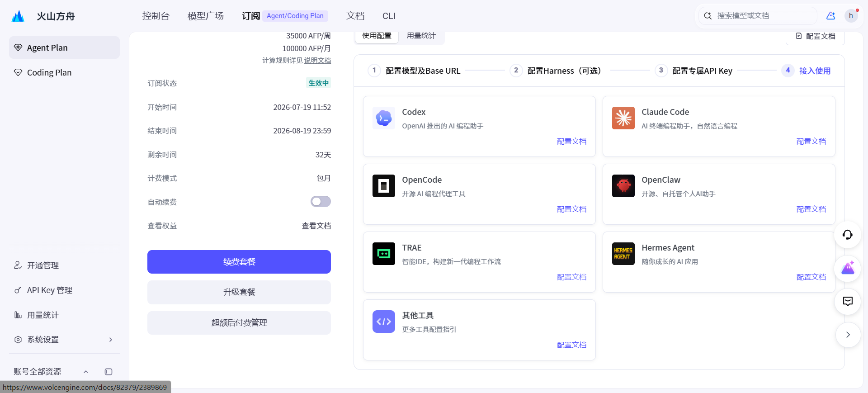Click the document icon in 配置文档 button
This screenshot has height=393, width=868.
[x=799, y=36]
